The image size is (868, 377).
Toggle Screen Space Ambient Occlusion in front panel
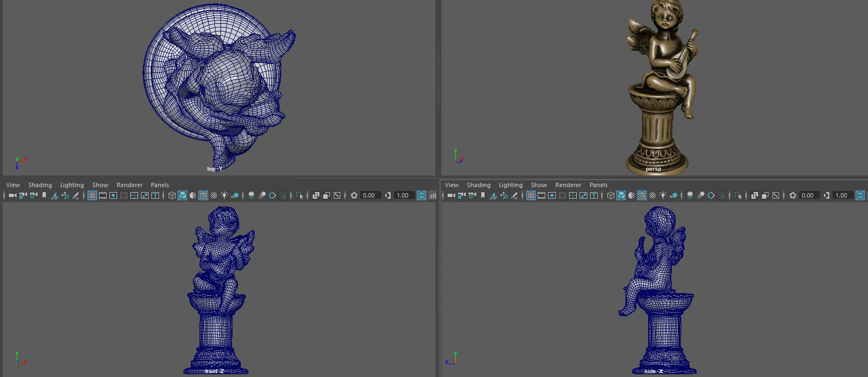point(251,195)
